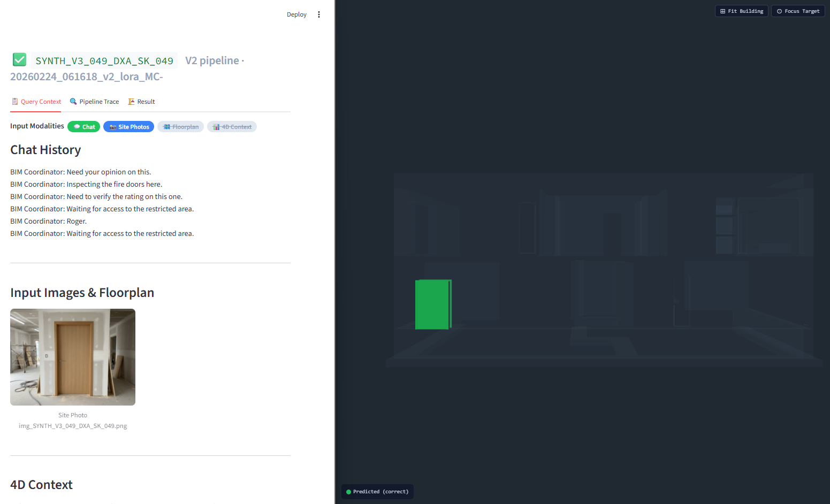830x504 pixels.
Task: Click the Focus Target button
Action: point(797,11)
